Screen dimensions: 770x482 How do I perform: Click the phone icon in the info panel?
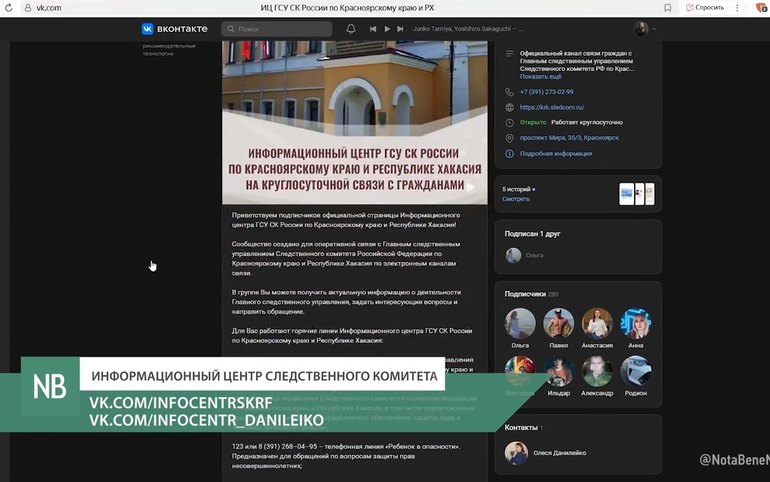click(x=509, y=92)
